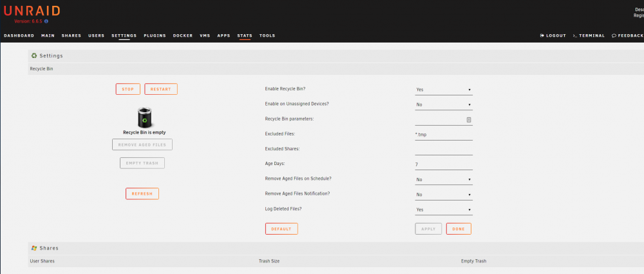This screenshot has width=644, height=274.
Task: Click the Done button
Action: (459, 229)
